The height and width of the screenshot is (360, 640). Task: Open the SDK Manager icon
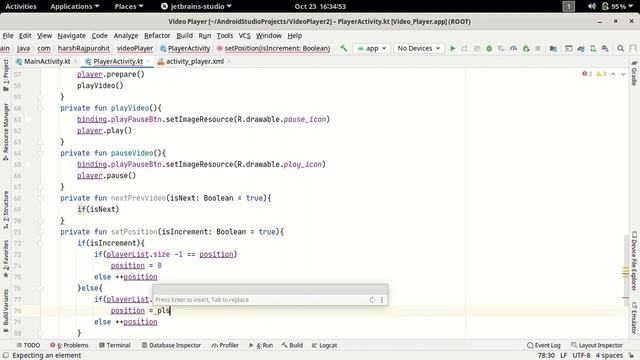point(605,48)
